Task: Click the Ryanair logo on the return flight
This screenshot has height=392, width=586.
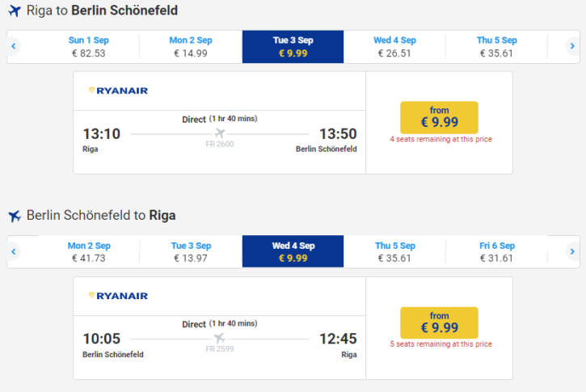Action: point(119,296)
